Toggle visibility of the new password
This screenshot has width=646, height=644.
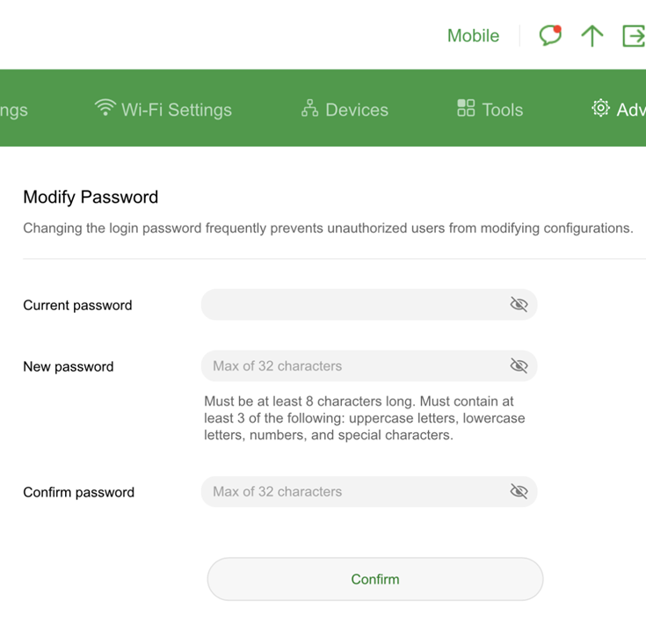pyautogui.click(x=519, y=365)
